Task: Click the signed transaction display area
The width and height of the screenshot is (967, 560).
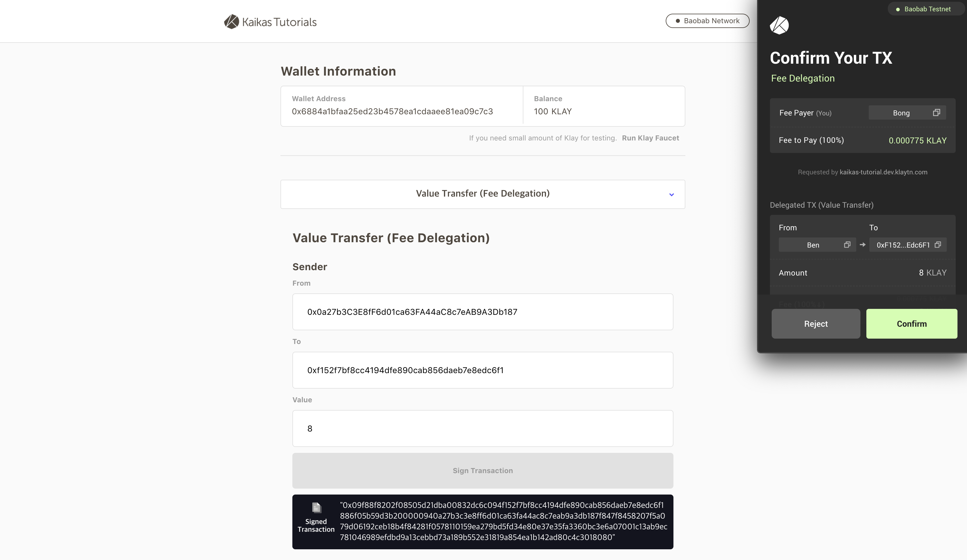Action: [483, 521]
